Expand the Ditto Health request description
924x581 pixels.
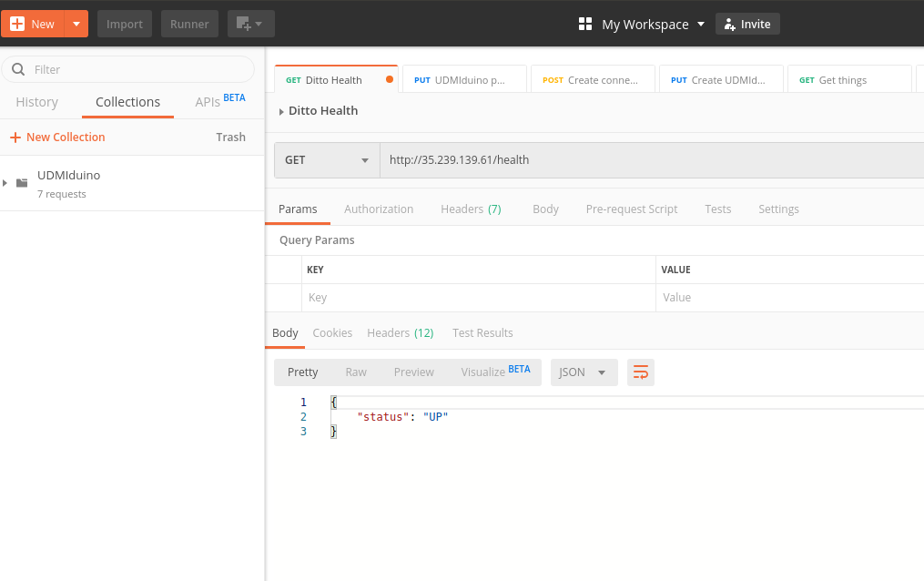point(281,111)
